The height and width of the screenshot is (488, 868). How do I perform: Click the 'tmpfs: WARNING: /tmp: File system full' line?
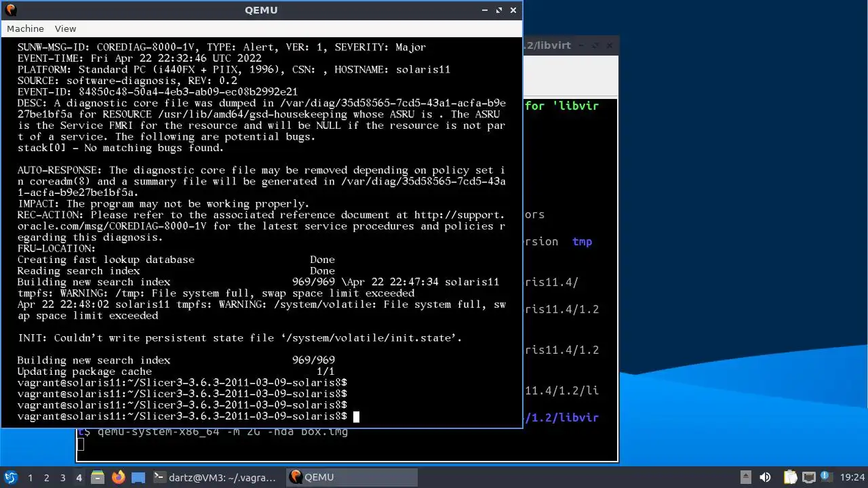click(216, 293)
